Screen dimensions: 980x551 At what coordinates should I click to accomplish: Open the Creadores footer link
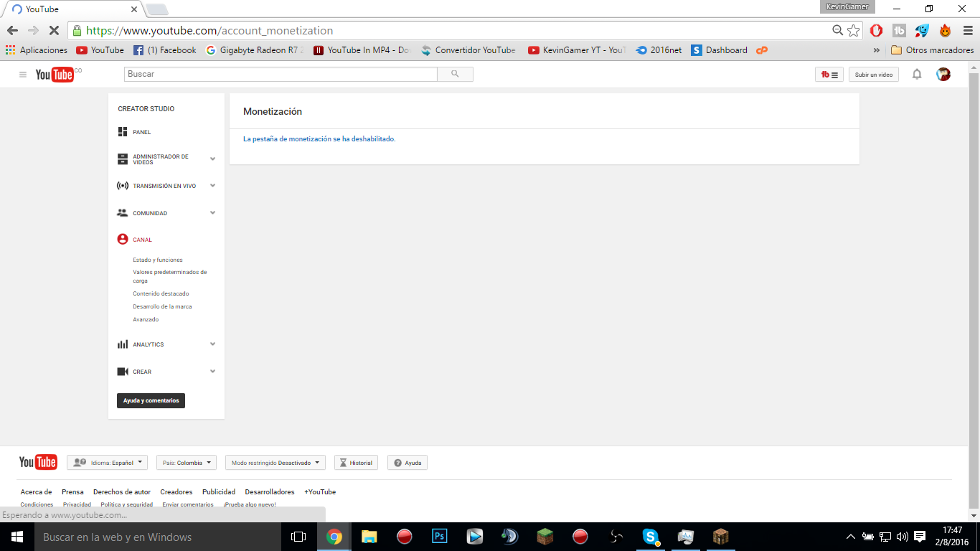(176, 492)
